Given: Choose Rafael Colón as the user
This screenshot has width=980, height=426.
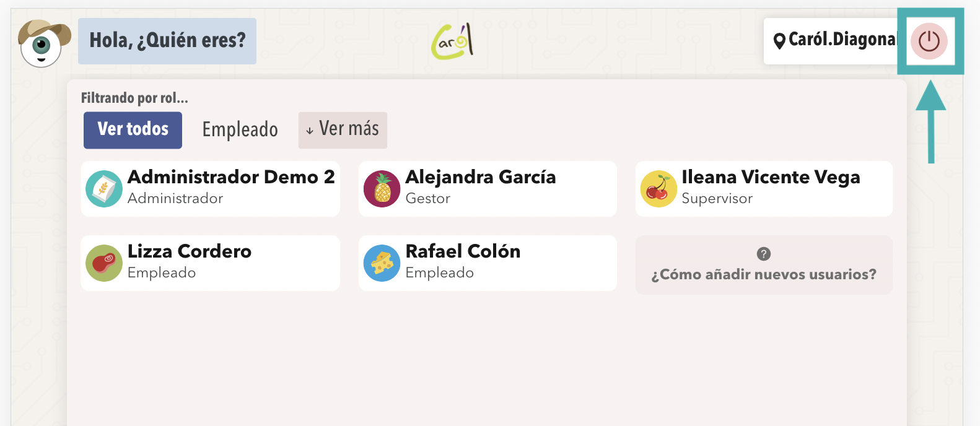Looking at the screenshot, I should point(488,263).
